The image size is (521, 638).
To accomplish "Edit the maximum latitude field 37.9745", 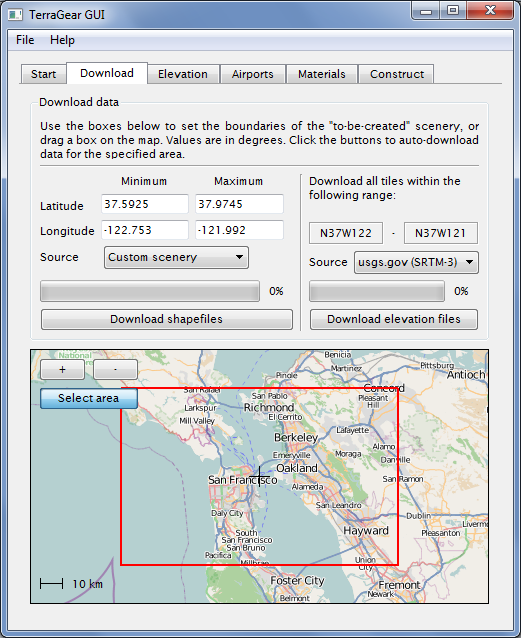I will click(x=239, y=204).
